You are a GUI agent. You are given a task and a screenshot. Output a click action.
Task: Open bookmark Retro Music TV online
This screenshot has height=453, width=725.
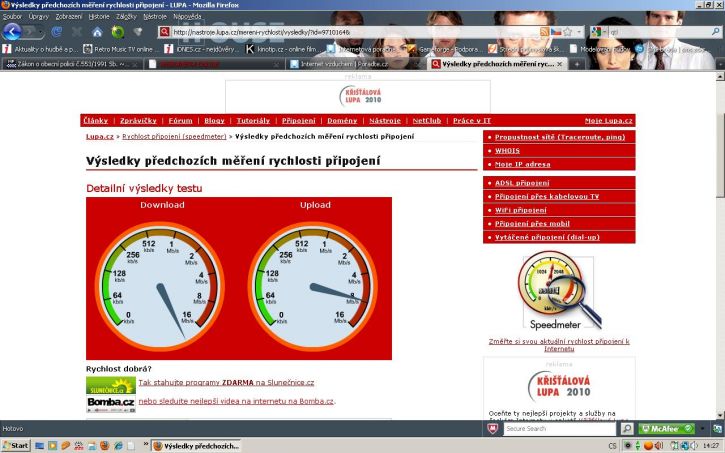(121, 49)
